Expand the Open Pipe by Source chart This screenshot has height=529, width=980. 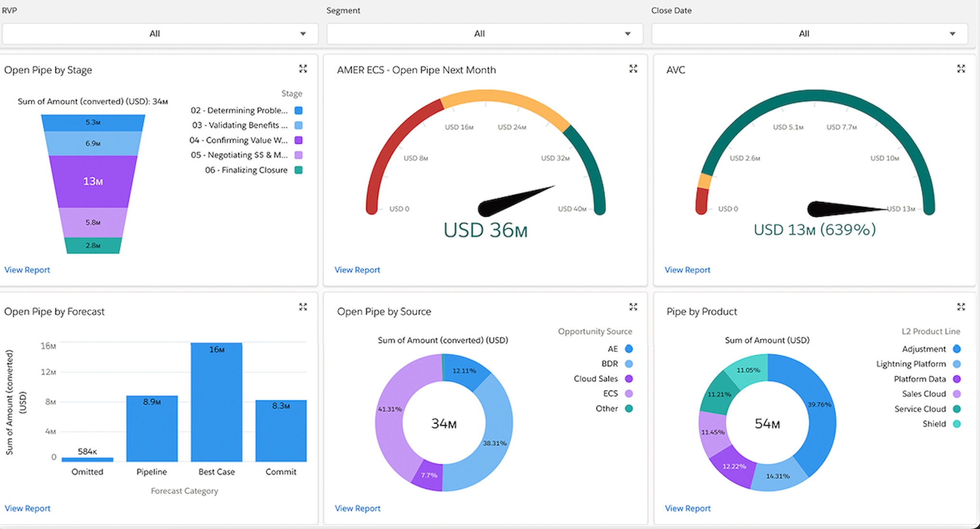tap(633, 307)
